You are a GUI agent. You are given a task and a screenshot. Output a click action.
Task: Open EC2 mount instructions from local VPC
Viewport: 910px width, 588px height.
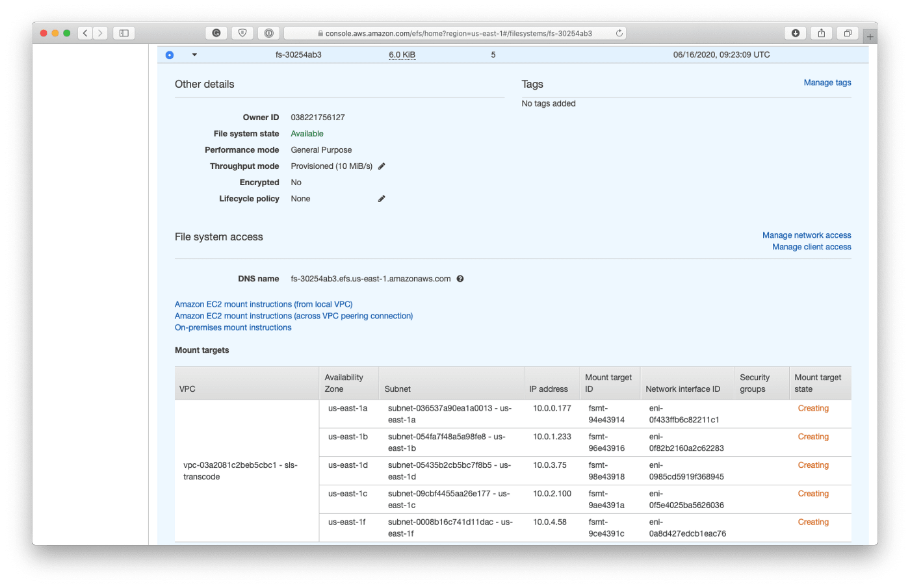tap(263, 304)
